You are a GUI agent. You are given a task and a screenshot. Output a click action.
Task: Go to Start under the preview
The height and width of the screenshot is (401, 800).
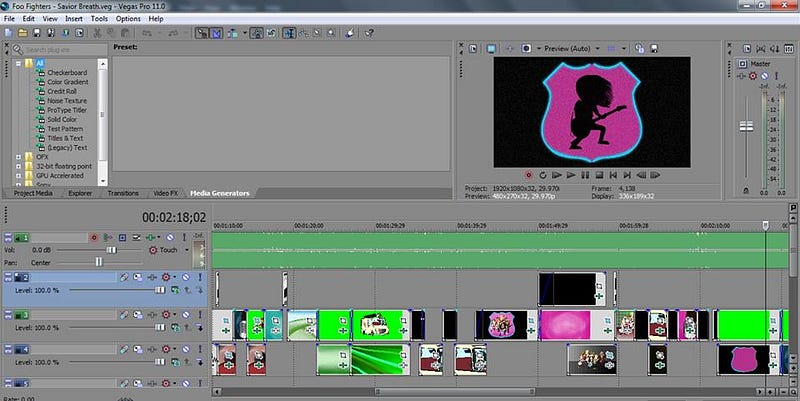point(613,175)
